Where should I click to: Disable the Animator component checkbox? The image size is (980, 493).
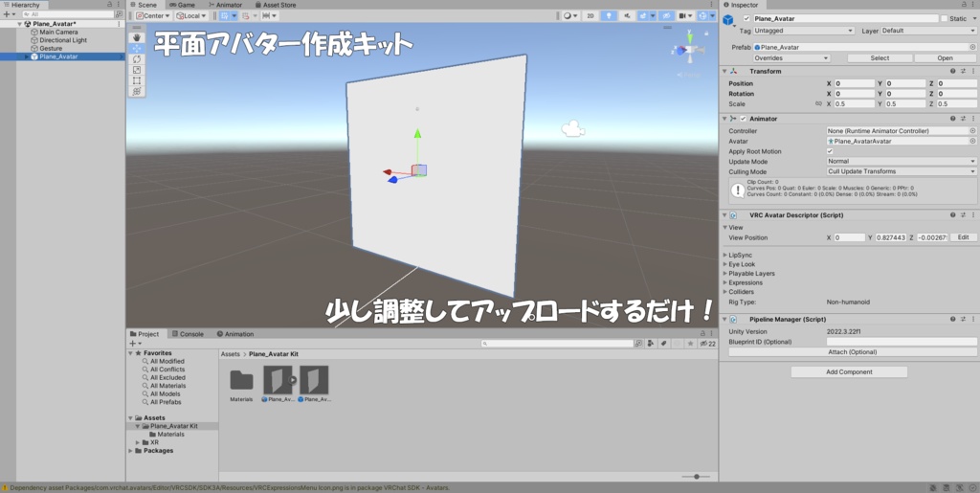pos(743,119)
